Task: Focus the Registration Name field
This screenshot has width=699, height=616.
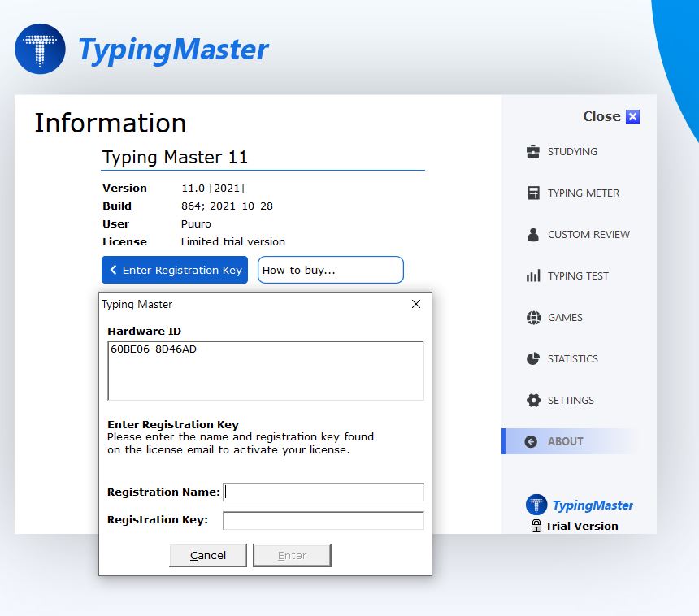Action: coord(323,492)
